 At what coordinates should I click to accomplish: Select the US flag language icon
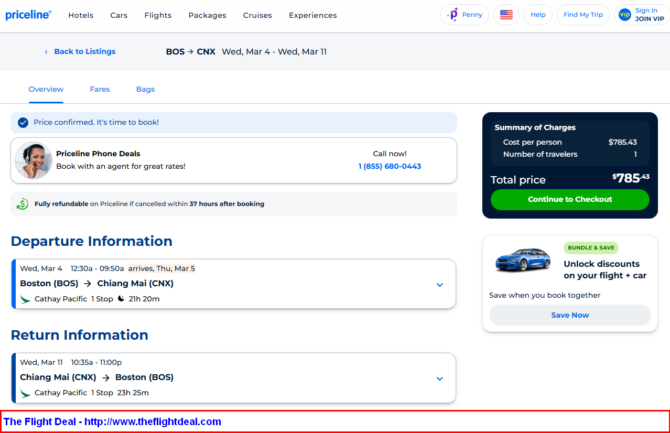(x=506, y=15)
